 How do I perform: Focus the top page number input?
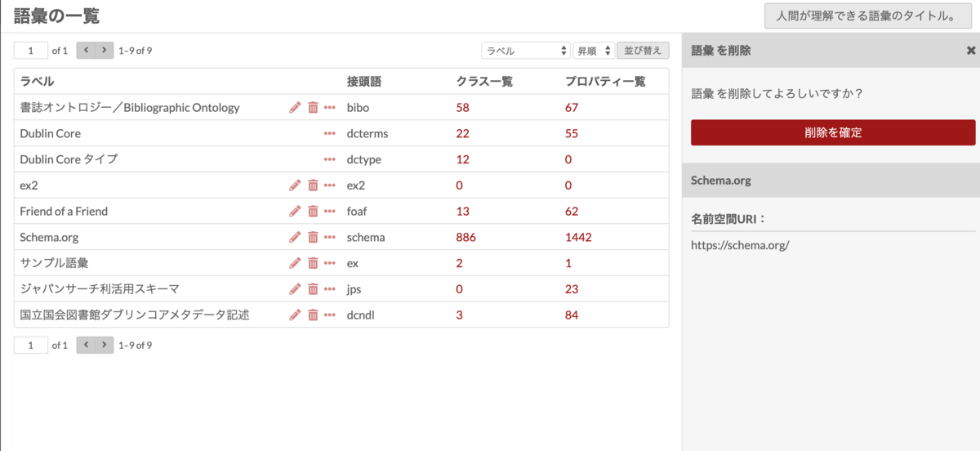pos(31,51)
